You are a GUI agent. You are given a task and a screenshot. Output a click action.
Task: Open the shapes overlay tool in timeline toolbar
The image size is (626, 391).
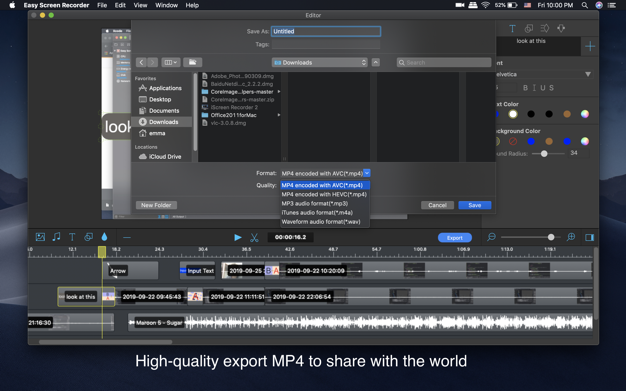click(88, 237)
